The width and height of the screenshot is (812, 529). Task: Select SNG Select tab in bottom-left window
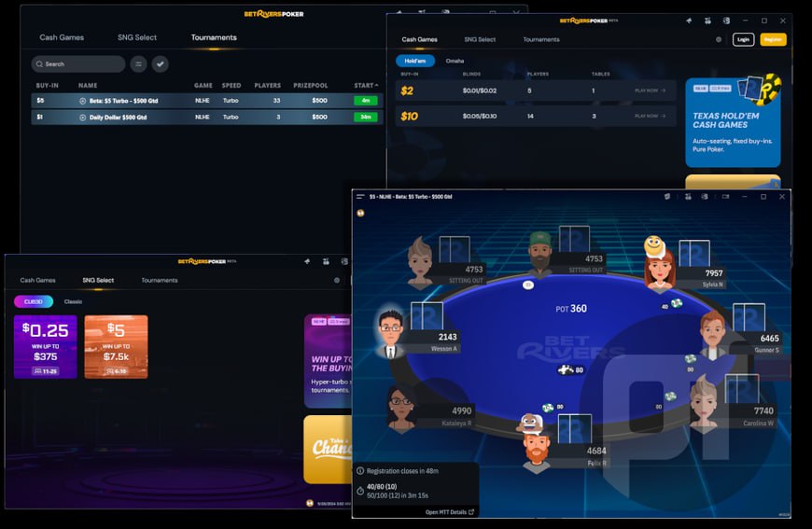tap(98, 280)
